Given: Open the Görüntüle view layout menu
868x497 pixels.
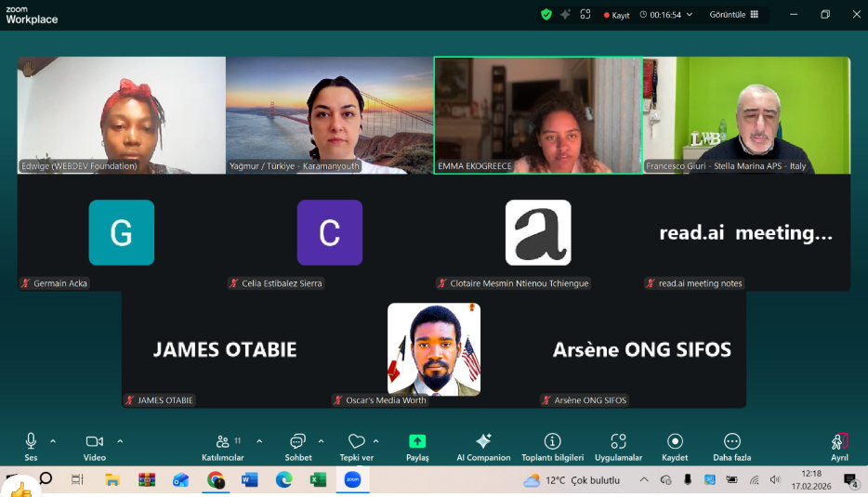Looking at the screenshot, I should [x=734, y=15].
